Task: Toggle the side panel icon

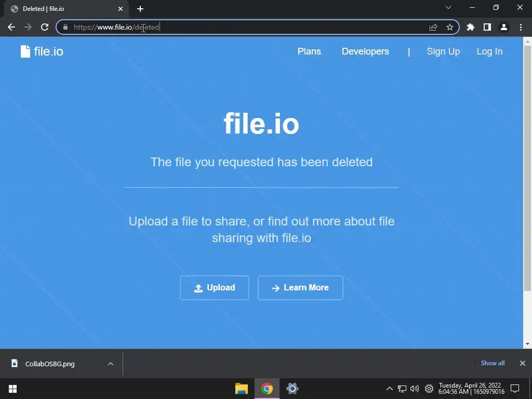Action: [x=487, y=27]
